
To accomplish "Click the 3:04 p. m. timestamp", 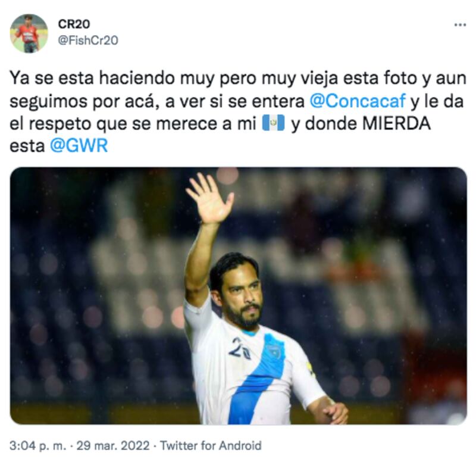I will pos(37,446).
